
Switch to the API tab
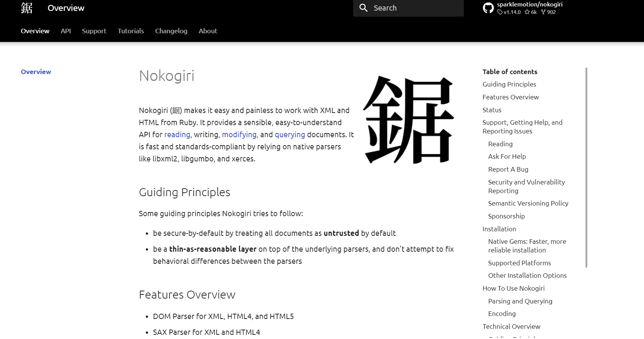pyautogui.click(x=66, y=31)
